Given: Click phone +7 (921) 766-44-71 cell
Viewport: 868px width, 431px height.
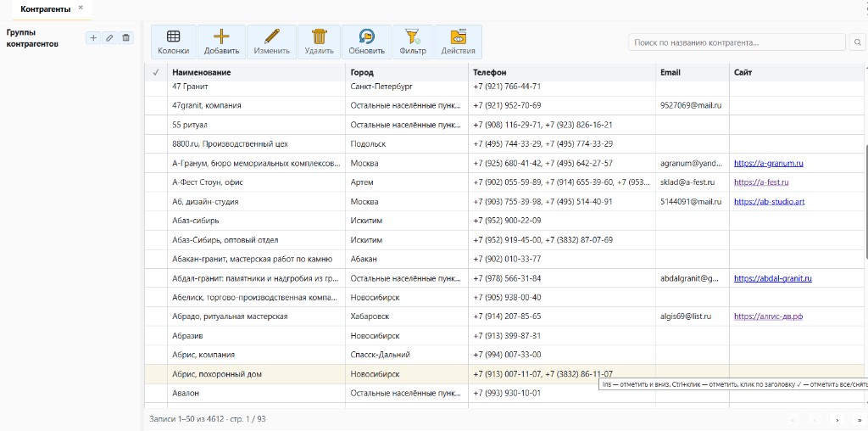Looking at the screenshot, I should (x=562, y=87).
